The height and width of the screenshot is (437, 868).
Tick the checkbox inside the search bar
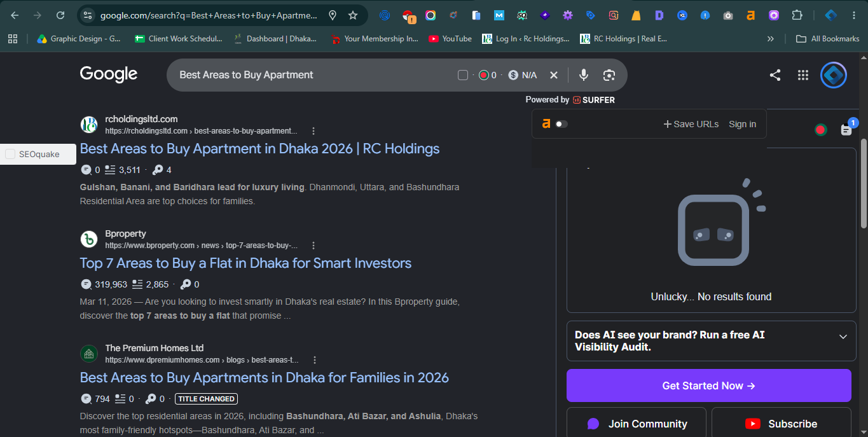pyautogui.click(x=463, y=75)
